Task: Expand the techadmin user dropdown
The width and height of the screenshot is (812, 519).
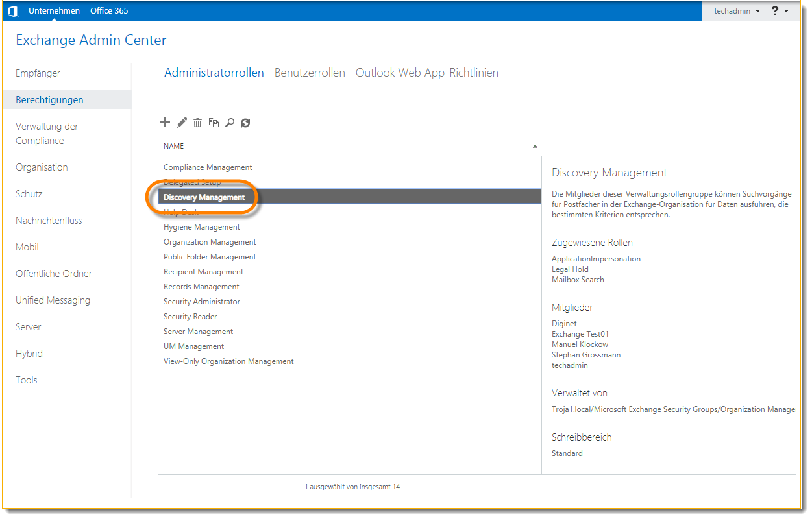Action: [737, 11]
